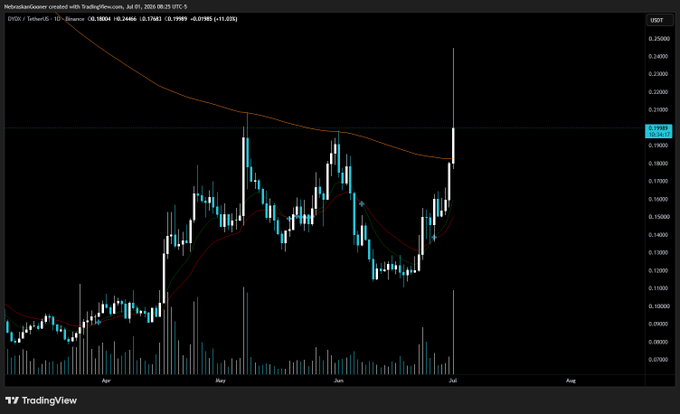
Task: Click the 0.07000 price axis label
Action: [x=658, y=359]
